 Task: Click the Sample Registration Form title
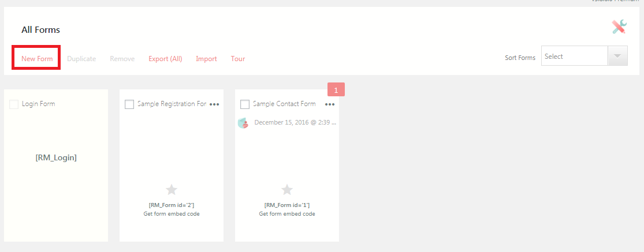point(172,104)
